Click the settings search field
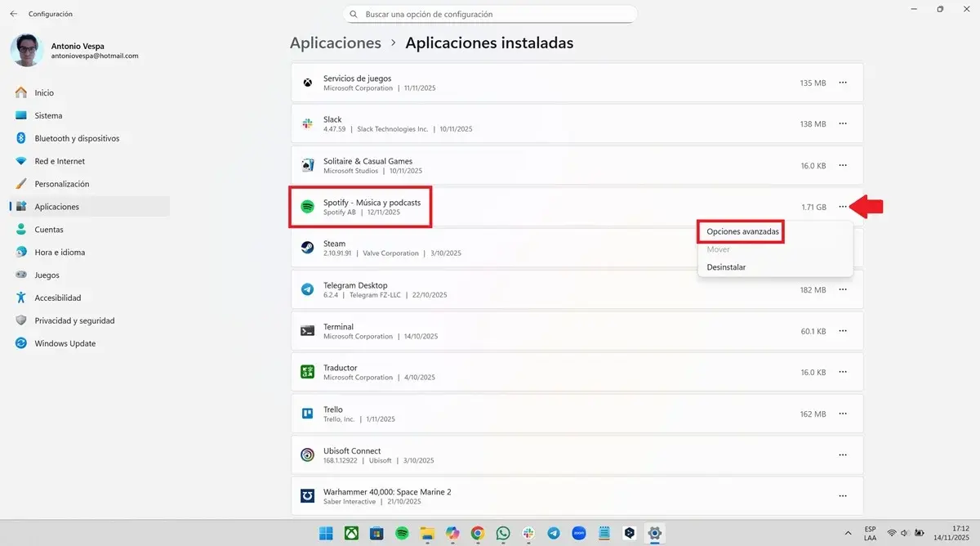Image resolution: width=980 pixels, height=546 pixels. (x=490, y=14)
